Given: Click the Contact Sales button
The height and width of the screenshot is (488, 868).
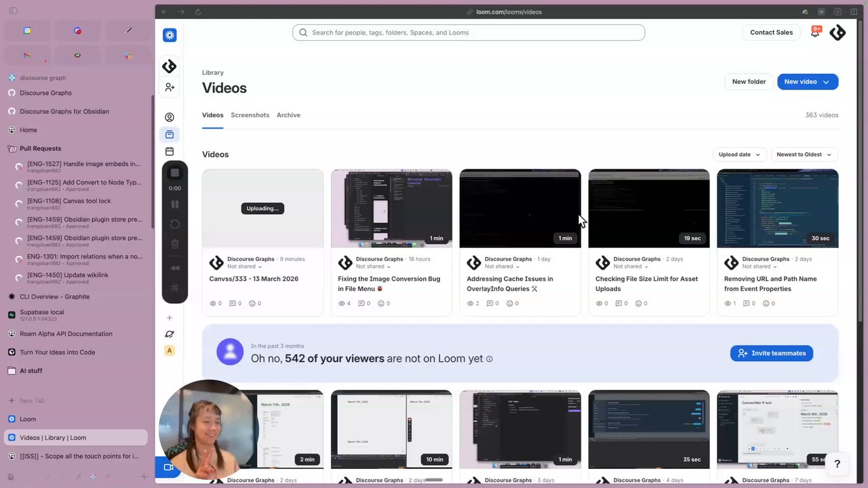Looking at the screenshot, I should point(771,33).
